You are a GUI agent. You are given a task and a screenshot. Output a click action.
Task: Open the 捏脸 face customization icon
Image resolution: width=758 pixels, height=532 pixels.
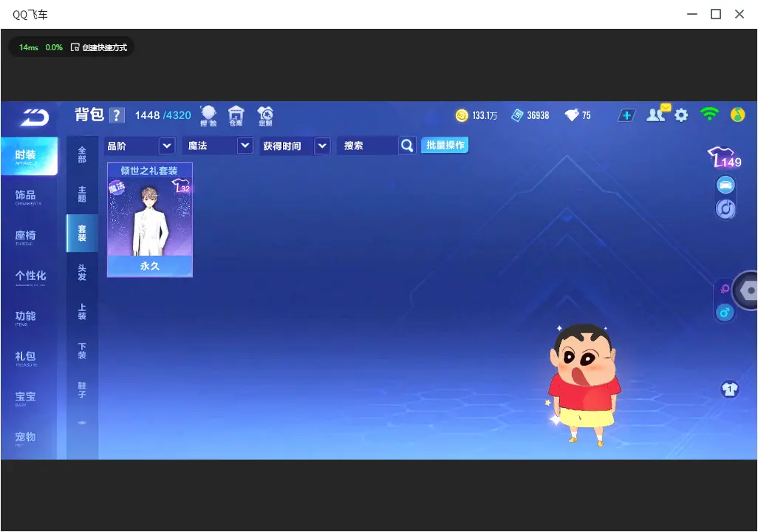[208, 115]
